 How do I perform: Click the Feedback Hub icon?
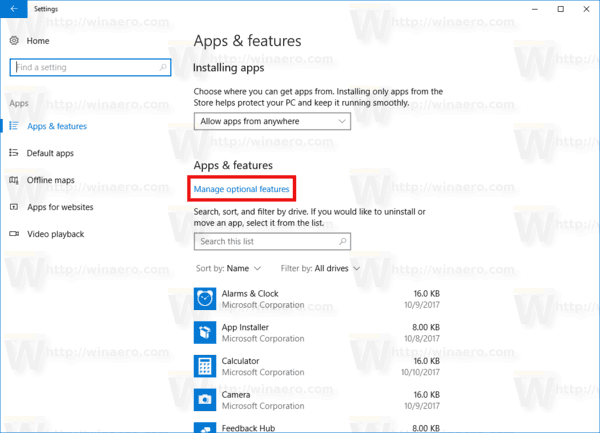click(x=205, y=427)
